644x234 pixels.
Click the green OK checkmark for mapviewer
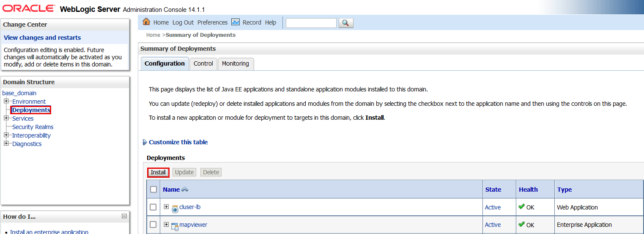pyautogui.click(x=522, y=224)
